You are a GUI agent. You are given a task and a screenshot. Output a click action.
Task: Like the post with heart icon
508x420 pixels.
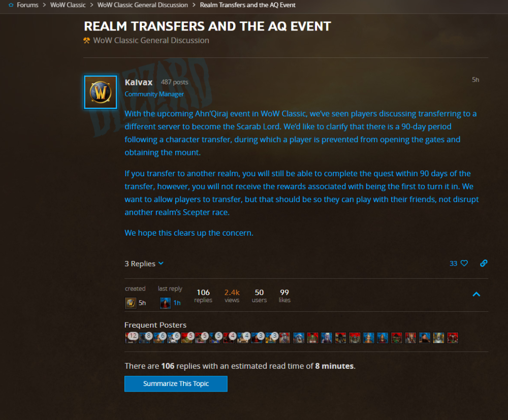coord(464,263)
